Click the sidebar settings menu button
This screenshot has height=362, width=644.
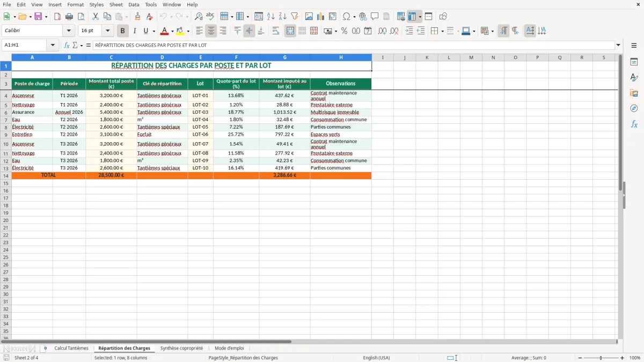tap(634, 46)
